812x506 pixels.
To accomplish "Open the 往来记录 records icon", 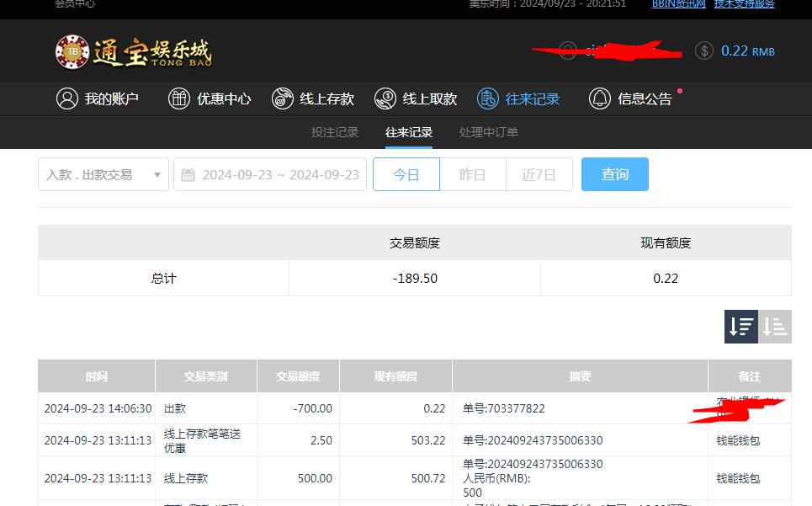I will tap(488, 99).
